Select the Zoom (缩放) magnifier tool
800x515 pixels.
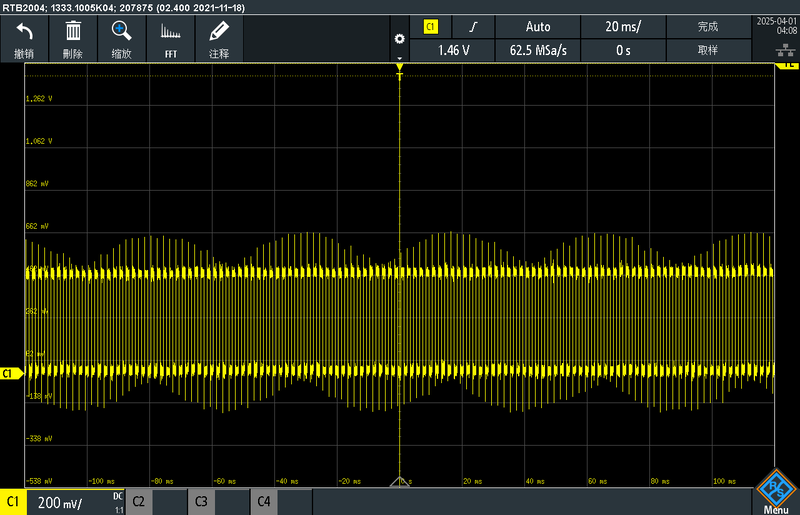[121, 38]
